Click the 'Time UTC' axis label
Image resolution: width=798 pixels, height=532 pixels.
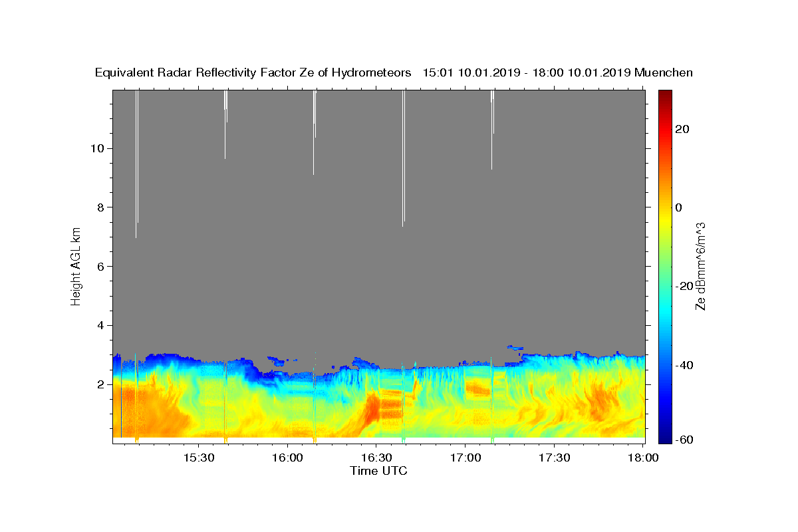coord(378,471)
